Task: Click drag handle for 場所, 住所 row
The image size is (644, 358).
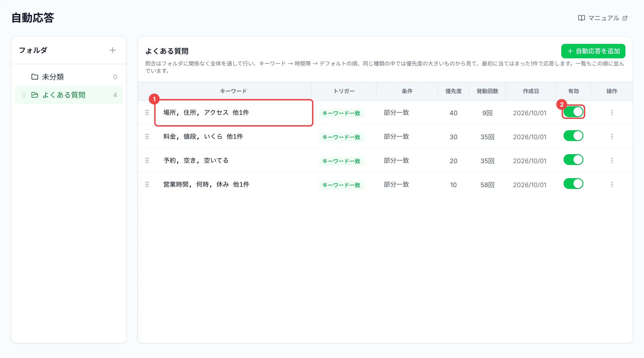Action: (x=147, y=113)
